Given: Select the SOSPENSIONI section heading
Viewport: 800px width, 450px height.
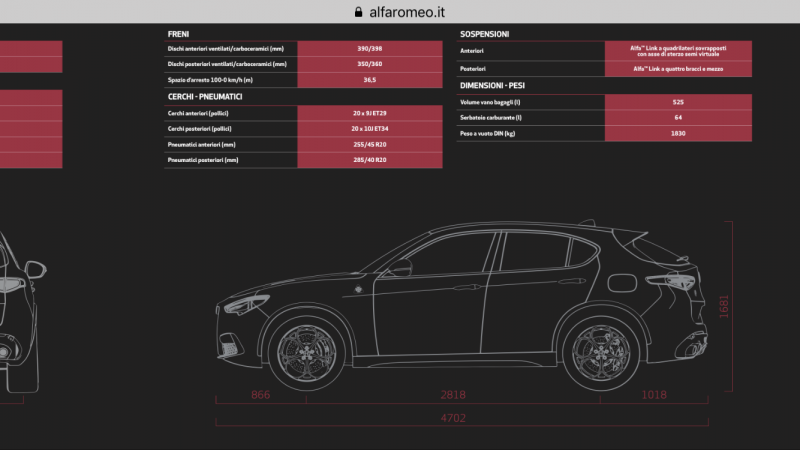Looking at the screenshot, I should click(484, 34).
